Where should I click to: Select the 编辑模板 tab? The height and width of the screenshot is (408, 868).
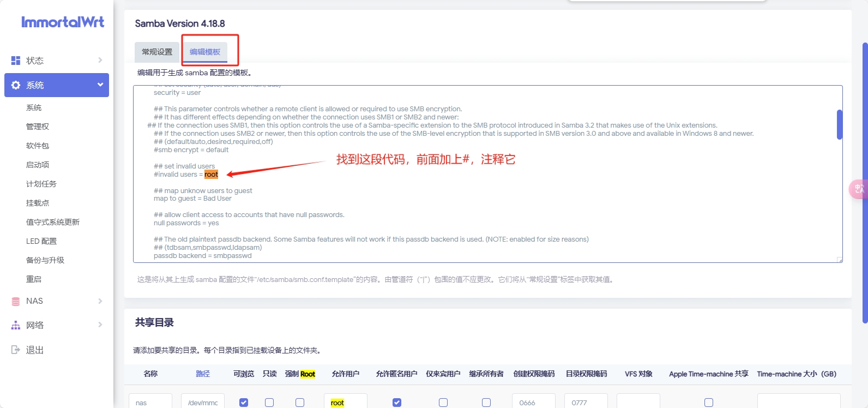pos(205,52)
